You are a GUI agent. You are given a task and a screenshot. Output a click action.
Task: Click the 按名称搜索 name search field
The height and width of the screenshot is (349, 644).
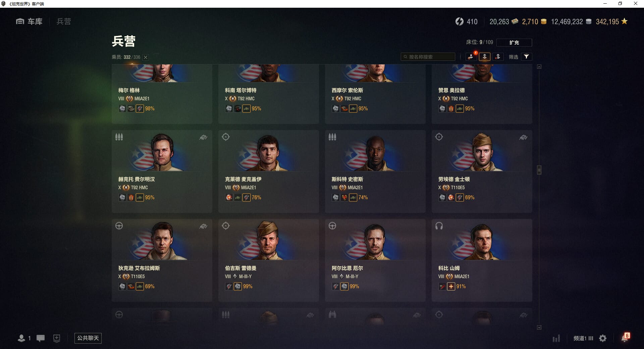428,57
